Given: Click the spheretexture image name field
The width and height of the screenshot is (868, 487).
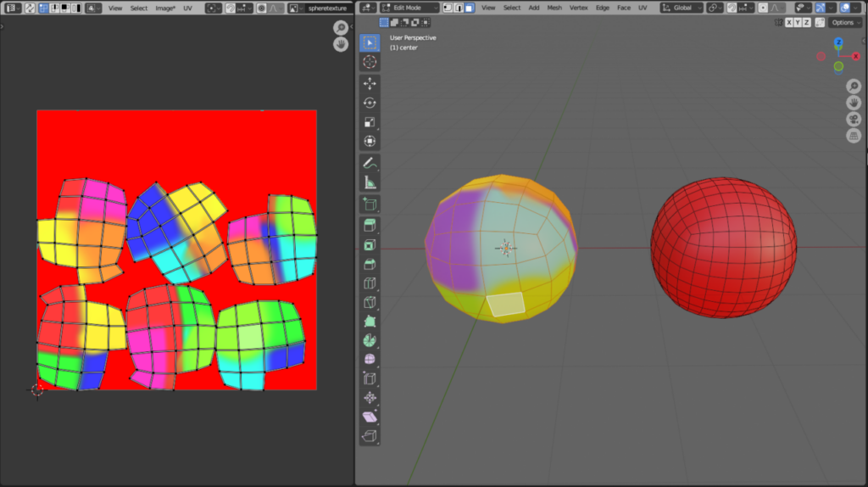Looking at the screenshot, I should [x=326, y=8].
